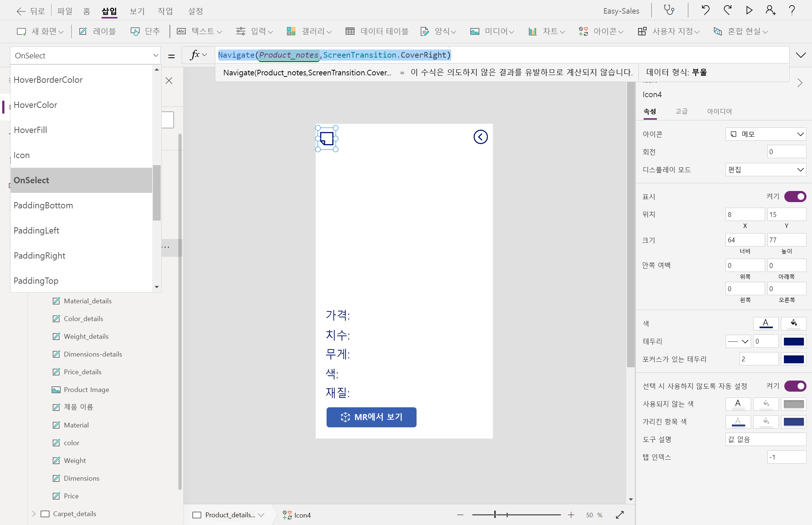Viewport: 812px width, 525px height.
Task: Toggle the 표시 visibility switch
Action: click(x=795, y=197)
